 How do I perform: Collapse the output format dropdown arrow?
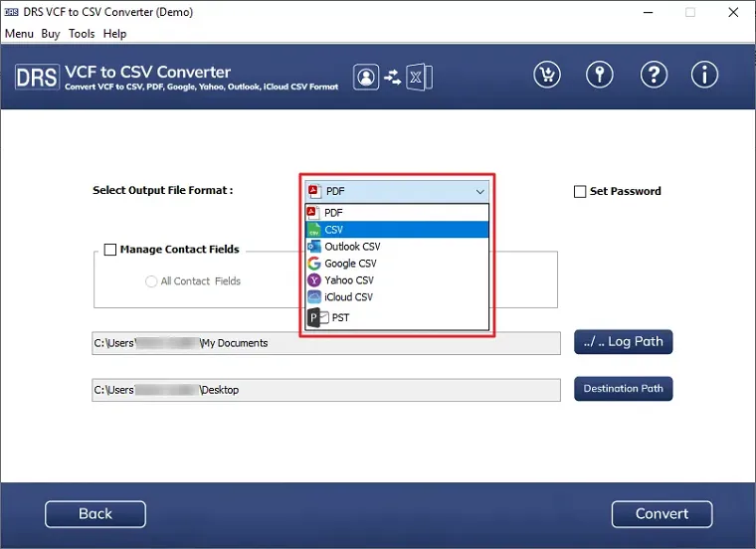click(x=479, y=191)
